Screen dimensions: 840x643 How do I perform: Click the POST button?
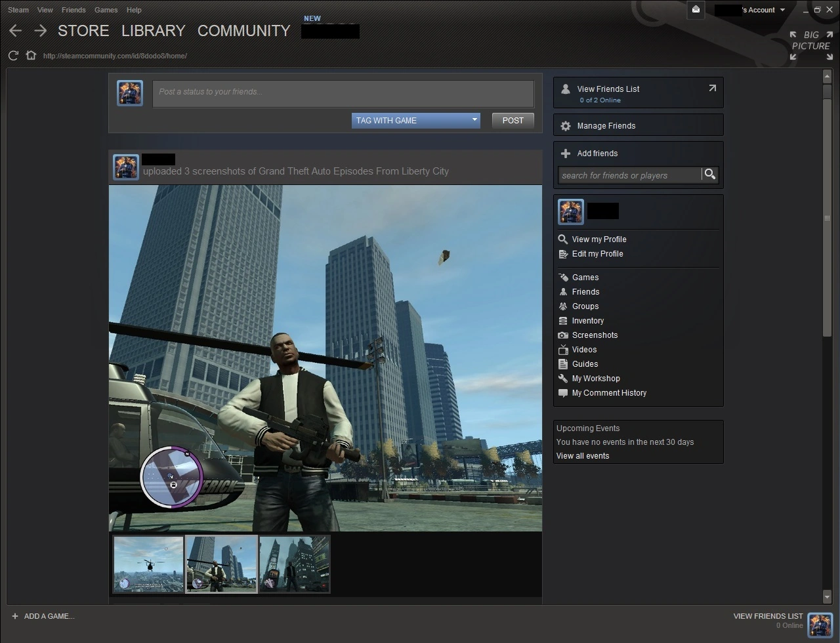pyautogui.click(x=513, y=120)
